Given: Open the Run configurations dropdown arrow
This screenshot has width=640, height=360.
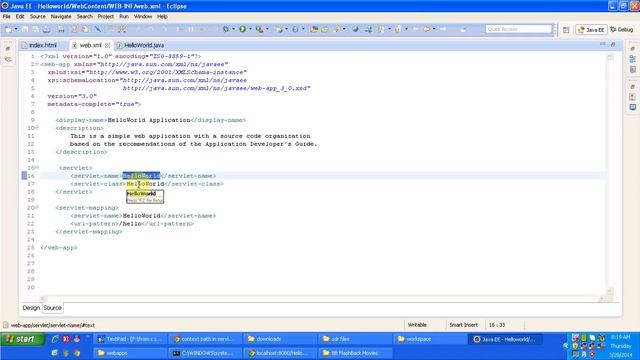Looking at the screenshot, I should coord(250,29).
